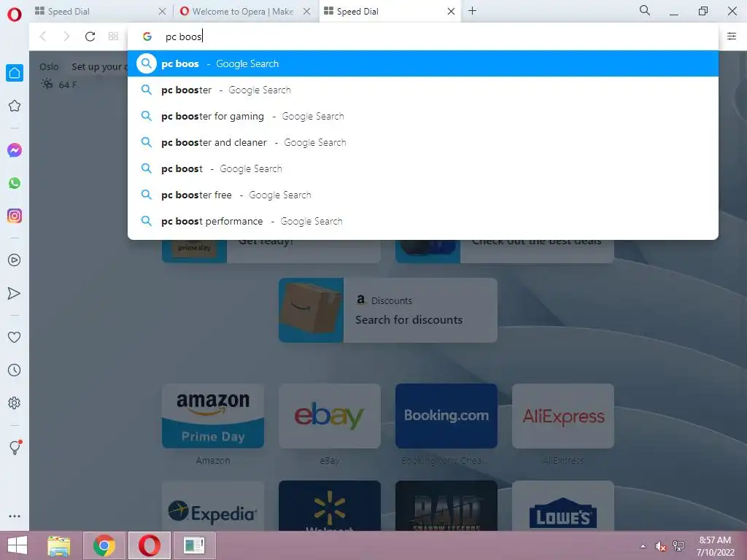This screenshot has height=560, width=747.
Task: Click the Oslo weather location
Action: tap(49, 66)
